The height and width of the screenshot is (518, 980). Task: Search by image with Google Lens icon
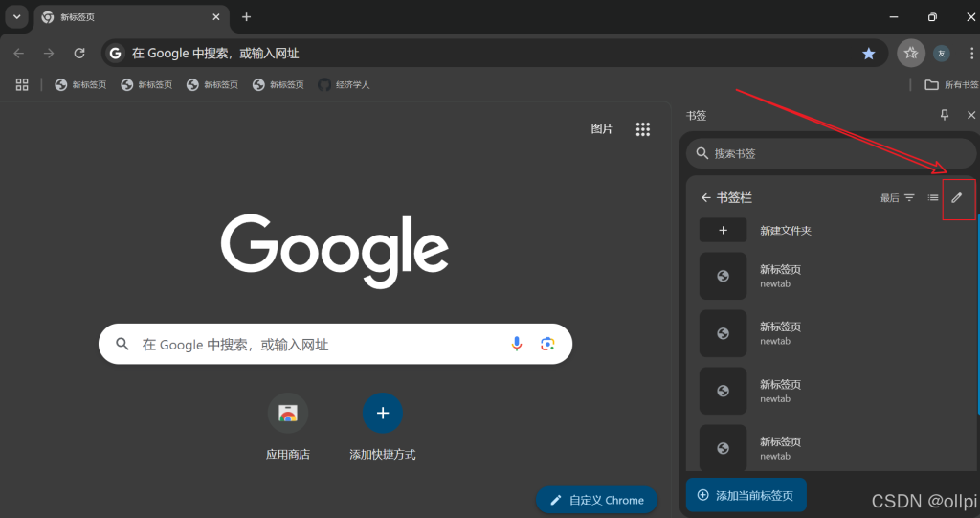[x=547, y=344]
